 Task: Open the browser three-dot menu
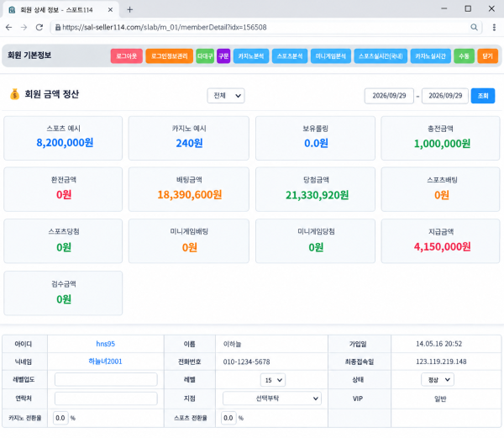pyautogui.click(x=494, y=28)
